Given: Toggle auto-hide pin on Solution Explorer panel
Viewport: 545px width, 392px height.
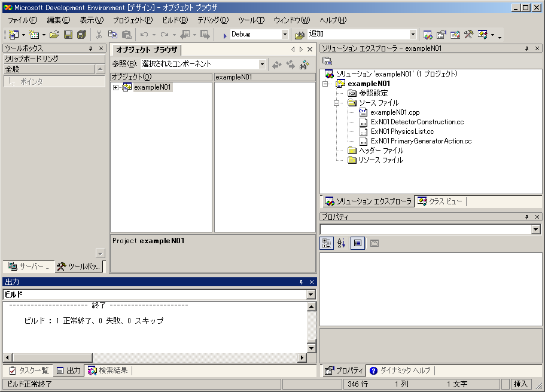Looking at the screenshot, I should click(526, 48).
